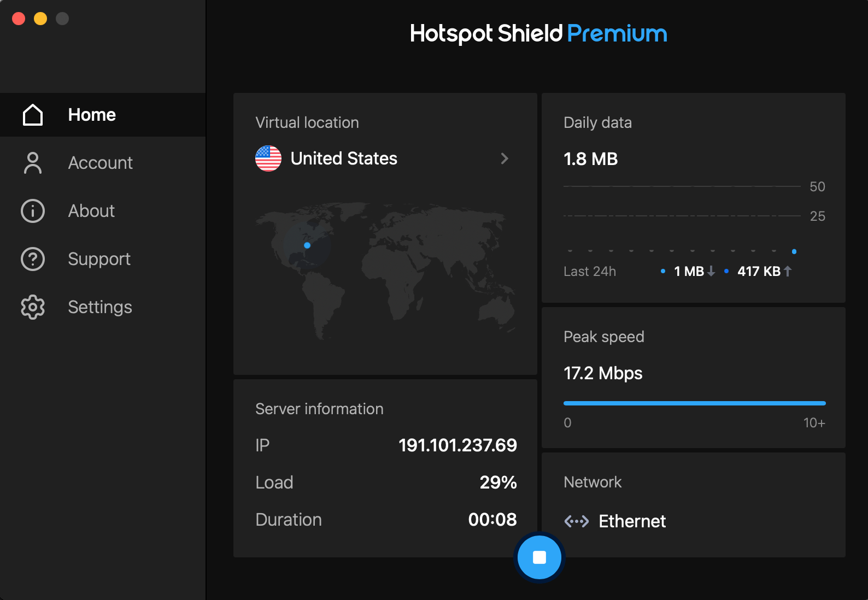Image resolution: width=868 pixels, height=600 pixels.
Task: Click the Settings gear icon
Action: click(x=33, y=307)
